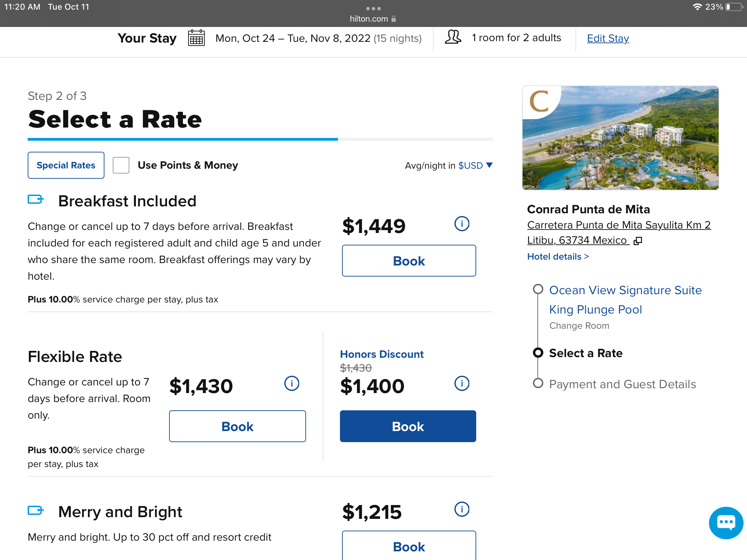Click the Merry and Bright rate tag icon
This screenshot has height=560, width=747.
click(x=36, y=510)
